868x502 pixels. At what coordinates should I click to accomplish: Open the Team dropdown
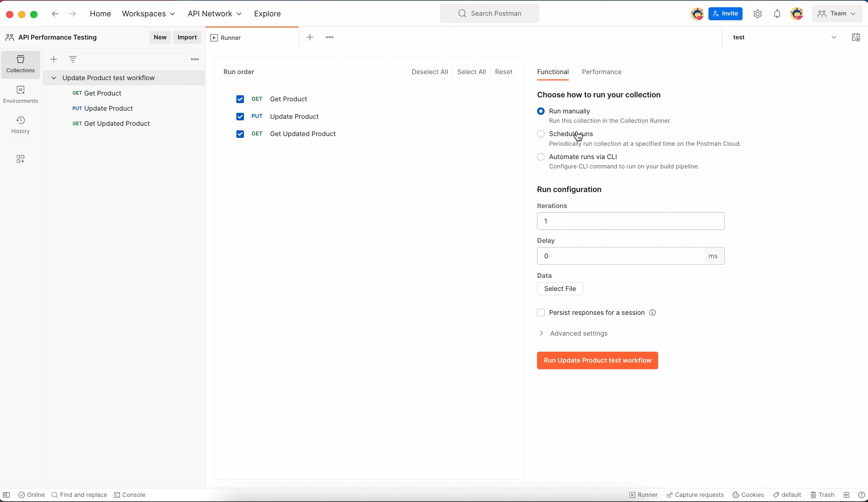click(837, 14)
